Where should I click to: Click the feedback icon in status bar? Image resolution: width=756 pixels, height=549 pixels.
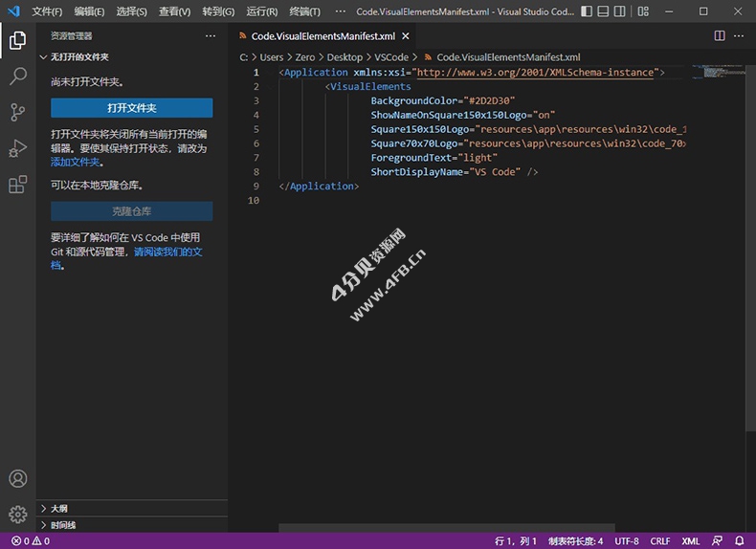click(x=718, y=541)
